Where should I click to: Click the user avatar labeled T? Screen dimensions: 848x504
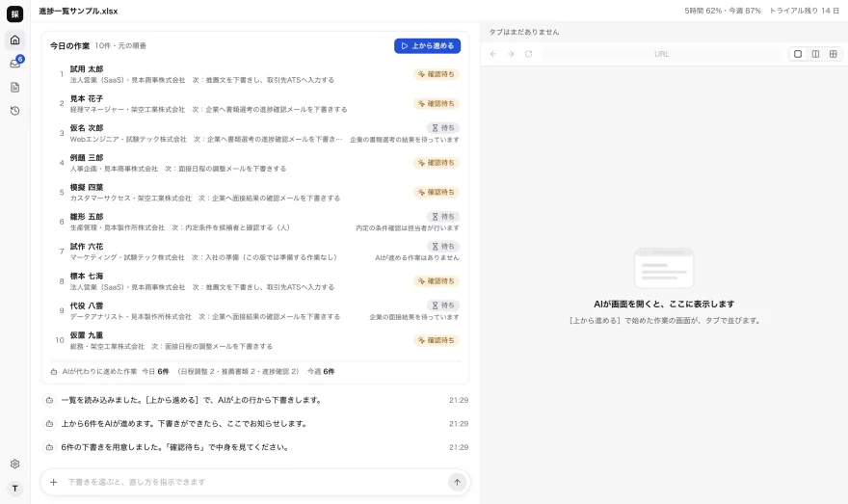[x=15, y=489]
